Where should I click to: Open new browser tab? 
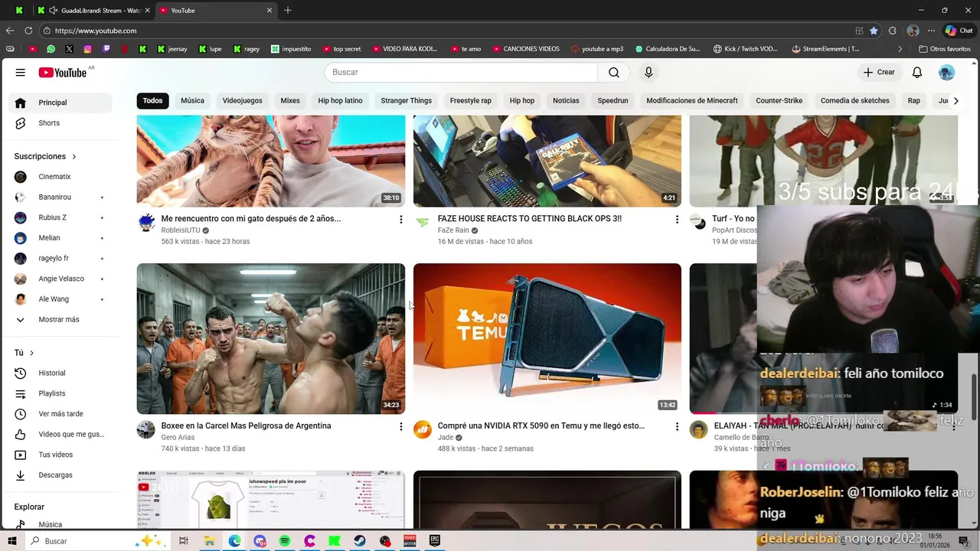point(288,10)
